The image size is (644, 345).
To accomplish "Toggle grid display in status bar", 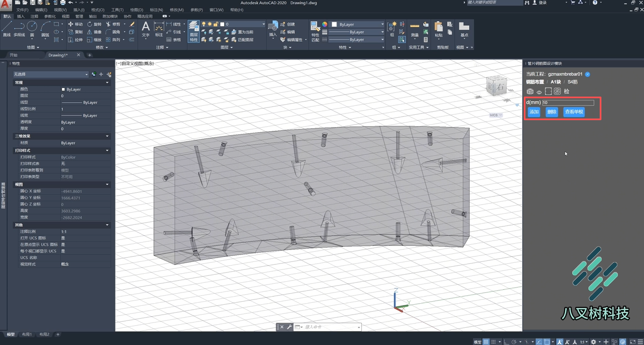I will point(486,342).
